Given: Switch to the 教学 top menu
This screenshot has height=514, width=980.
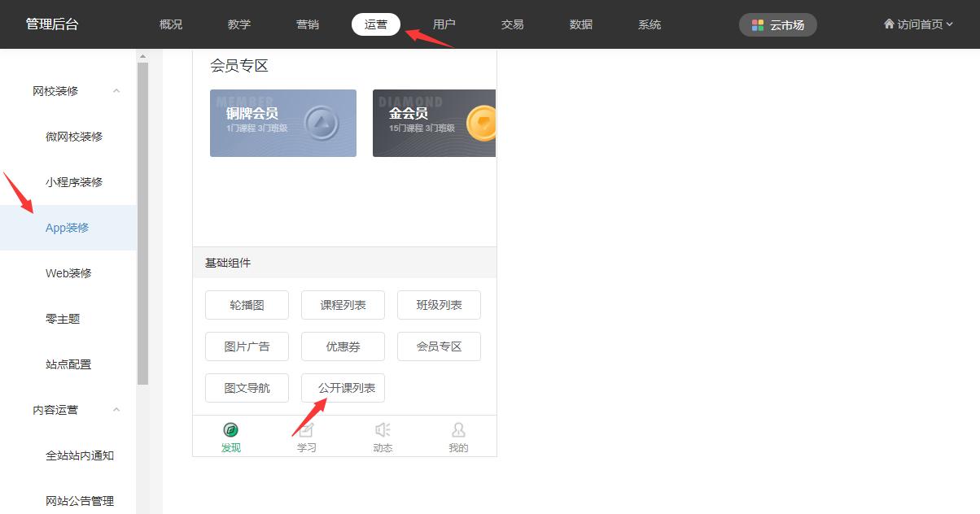Looking at the screenshot, I should coord(239,24).
